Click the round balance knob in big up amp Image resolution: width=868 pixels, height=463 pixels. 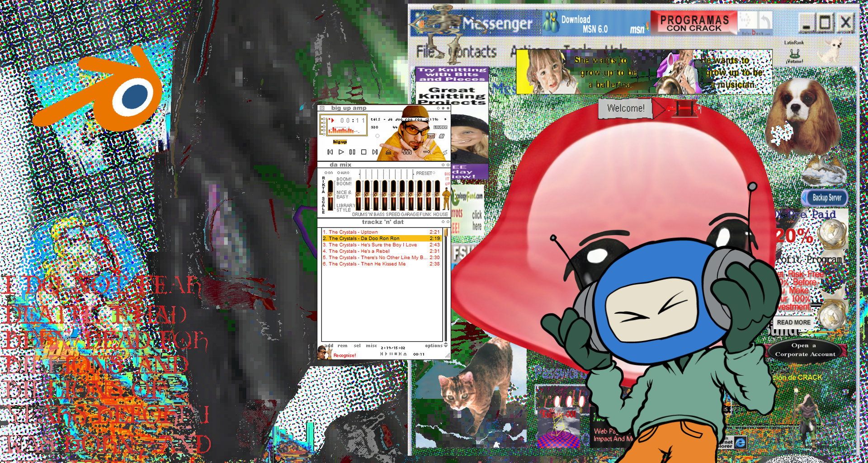point(377,136)
